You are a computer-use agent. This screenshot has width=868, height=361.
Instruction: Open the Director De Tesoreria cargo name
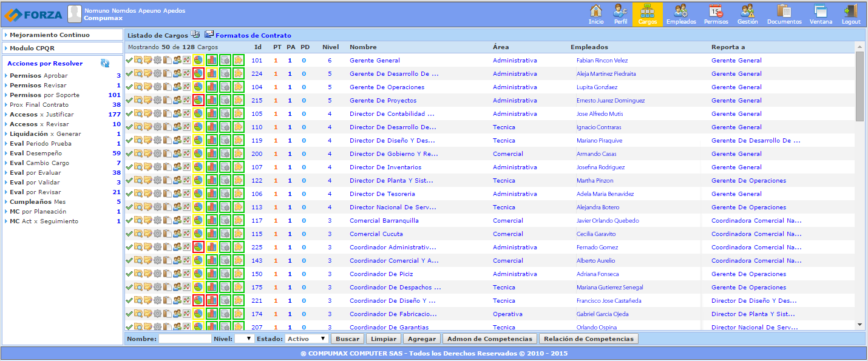382,194
